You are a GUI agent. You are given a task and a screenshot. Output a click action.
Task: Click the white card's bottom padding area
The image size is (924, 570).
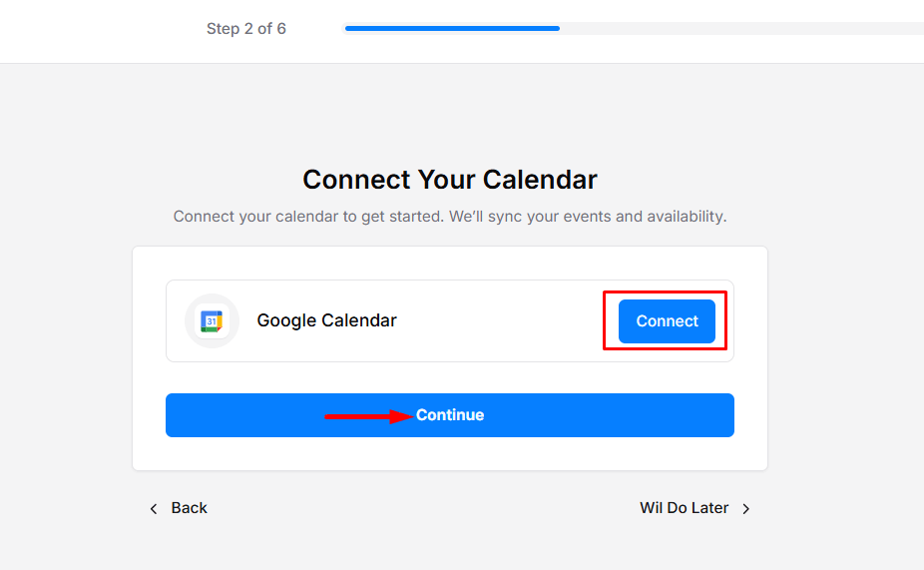(x=450, y=454)
